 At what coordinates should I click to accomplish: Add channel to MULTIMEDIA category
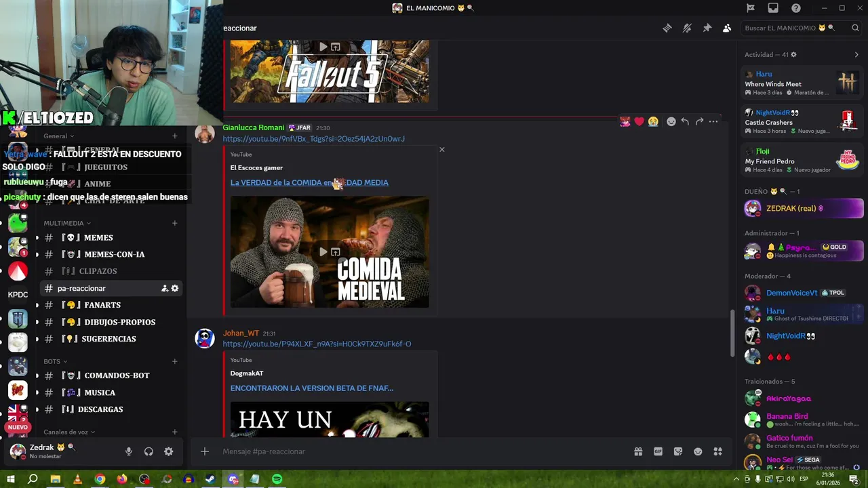click(175, 223)
